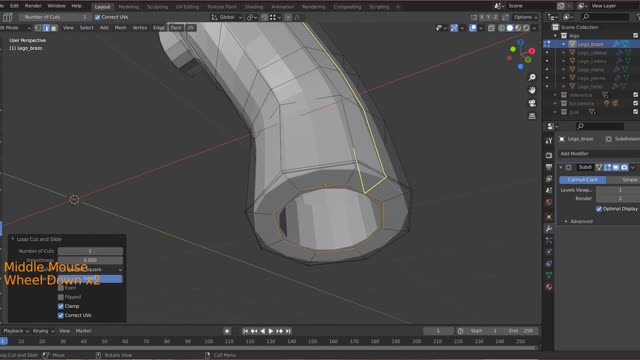
Task: Click Render levels value field
Action: 618,198
